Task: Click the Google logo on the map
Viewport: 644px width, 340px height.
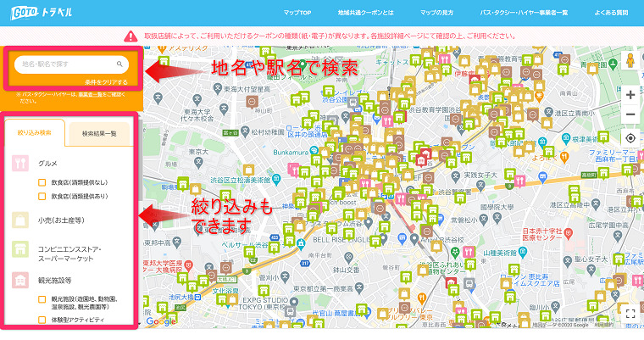Action: pos(161,321)
